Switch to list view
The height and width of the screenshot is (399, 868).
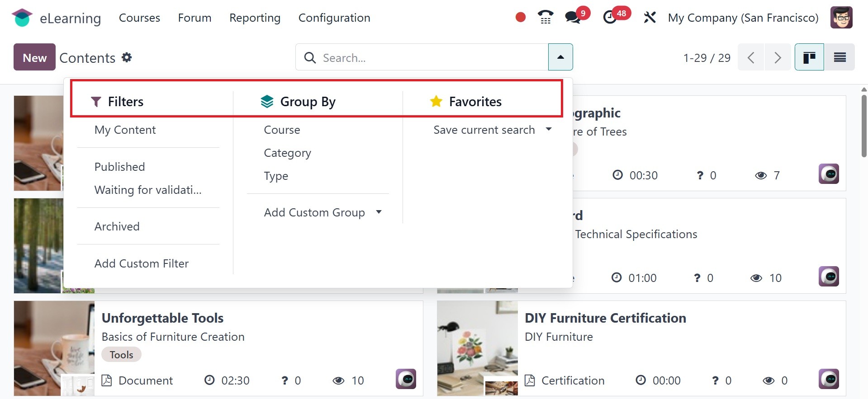click(x=840, y=57)
